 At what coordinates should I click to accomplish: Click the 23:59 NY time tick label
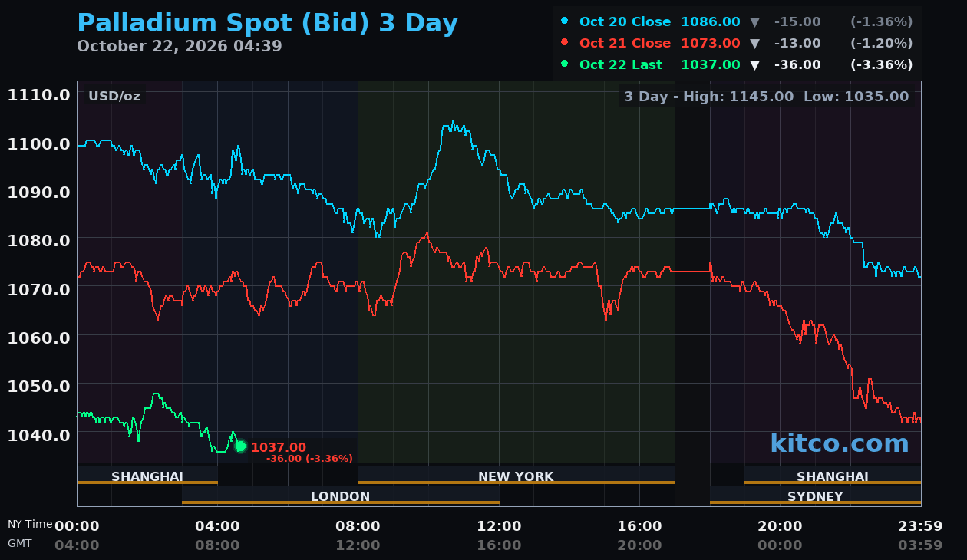point(920,526)
